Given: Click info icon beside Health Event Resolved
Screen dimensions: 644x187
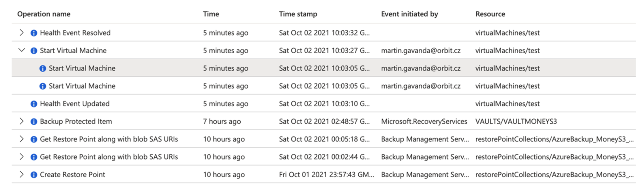Looking at the screenshot, I should coord(34,33).
